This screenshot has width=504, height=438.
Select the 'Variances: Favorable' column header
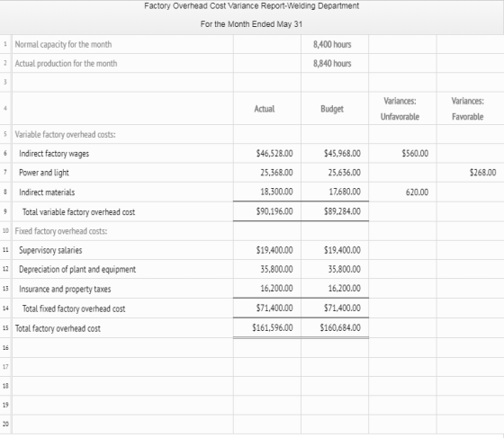468,109
